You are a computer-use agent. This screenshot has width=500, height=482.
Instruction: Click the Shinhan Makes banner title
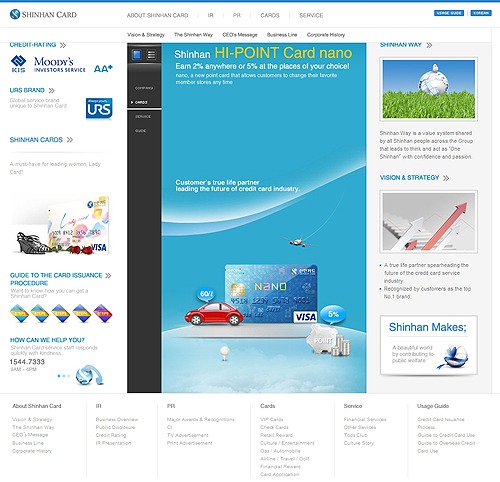pos(428,327)
